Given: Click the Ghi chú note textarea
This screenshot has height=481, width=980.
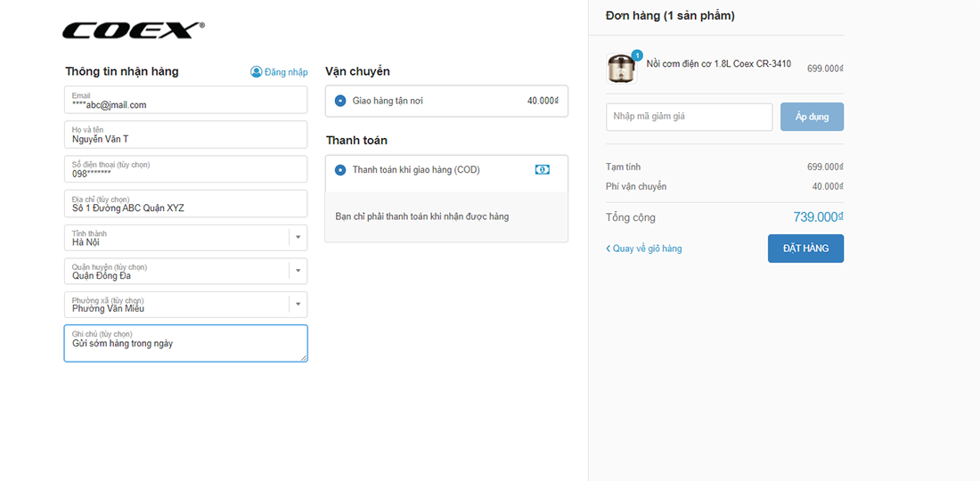Looking at the screenshot, I should click(x=185, y=344).
